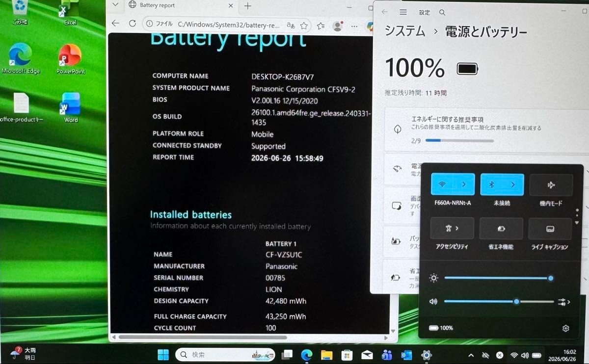Open File Explorer from taskbar
The height and width of the screenshot is (364, 589).
[x=327, y=354]
